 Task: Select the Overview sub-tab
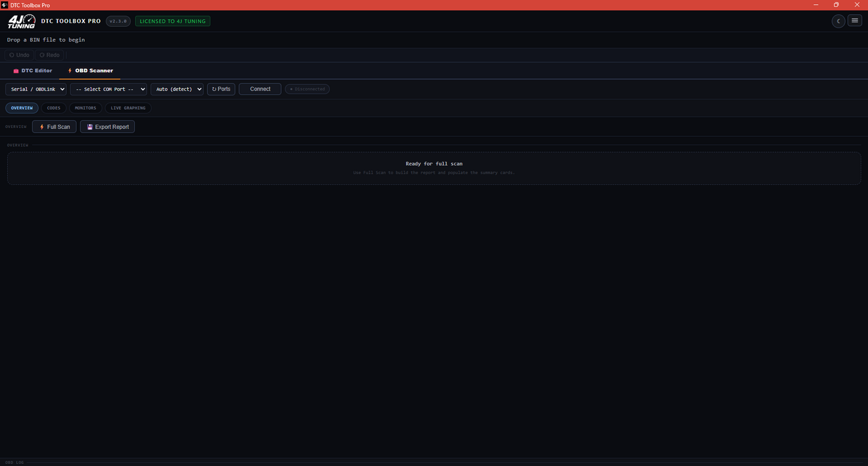pos(22,108)
